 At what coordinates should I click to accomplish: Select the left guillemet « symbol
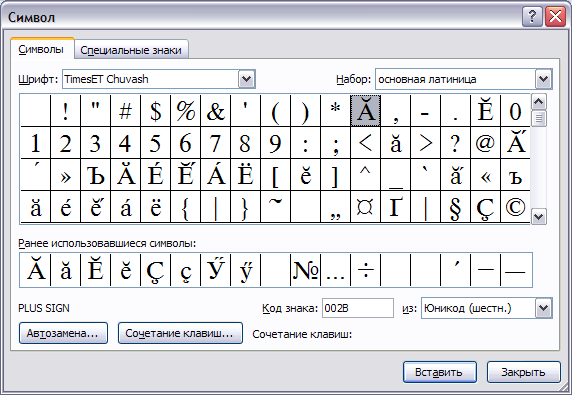tap(485, 175)
